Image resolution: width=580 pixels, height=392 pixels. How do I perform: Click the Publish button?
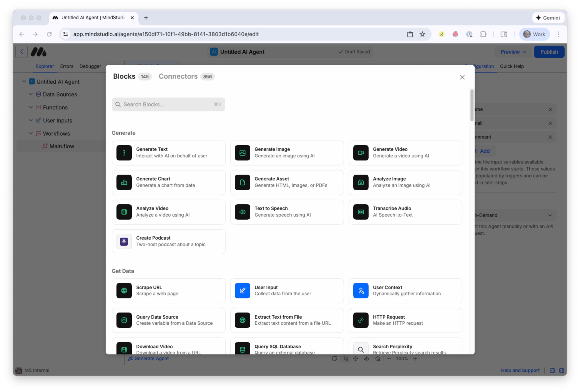pyautogui.click(x=549, y=52)
